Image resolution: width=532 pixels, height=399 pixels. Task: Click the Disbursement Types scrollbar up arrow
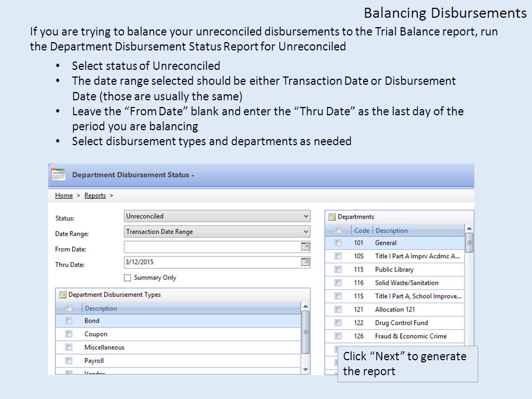305,306
